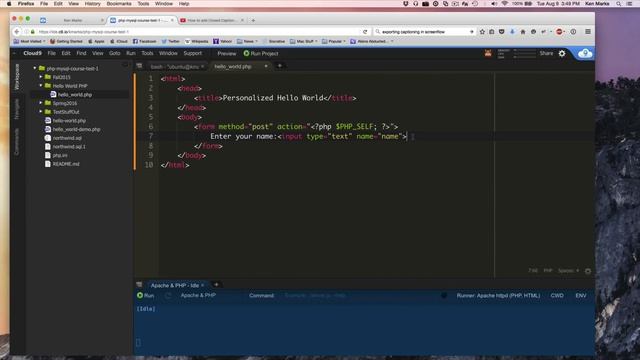Click the restart icon in the runner panel

tap(168, 295)
